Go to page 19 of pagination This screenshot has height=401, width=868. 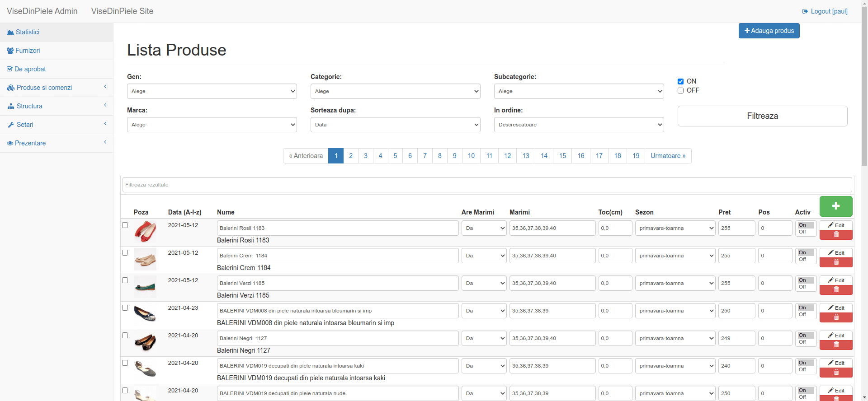pyautogui.click(x=636, y=156)
